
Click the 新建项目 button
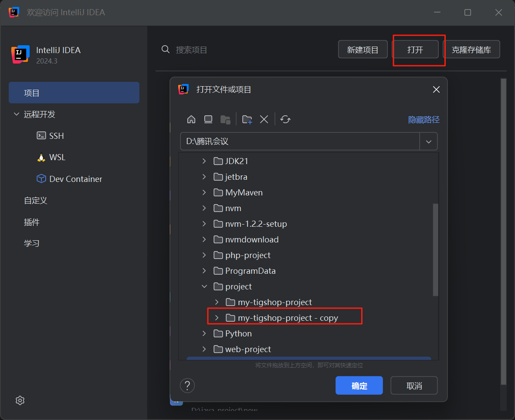click(x=363, y=50)
